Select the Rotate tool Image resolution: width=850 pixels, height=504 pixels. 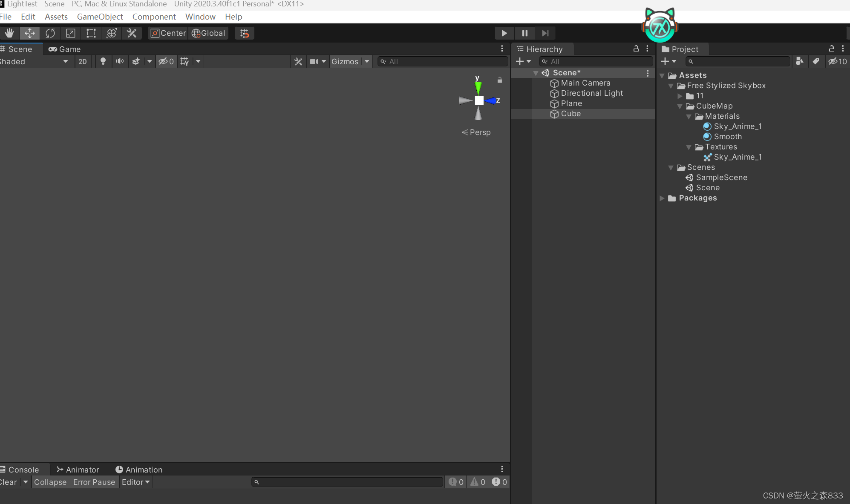(50, 33)
